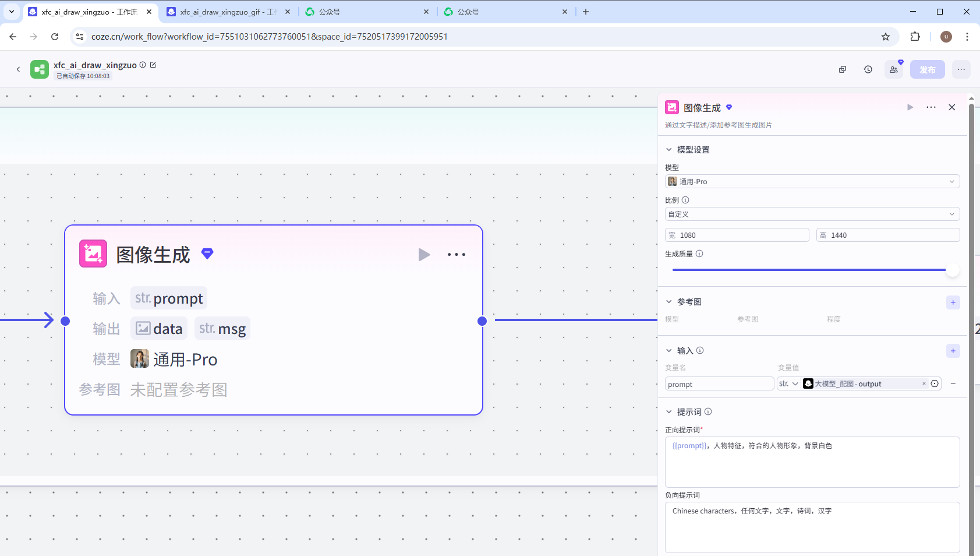Show the 提示词 section info icon
The width and height of the screenshot is (980, 556).
(x=708, y=411)
